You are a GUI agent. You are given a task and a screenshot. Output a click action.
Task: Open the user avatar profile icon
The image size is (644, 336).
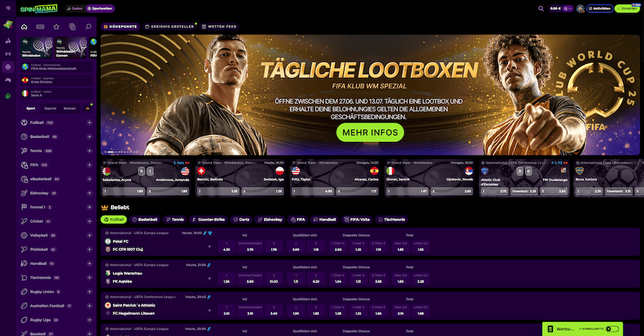click(x=580, y=8)
